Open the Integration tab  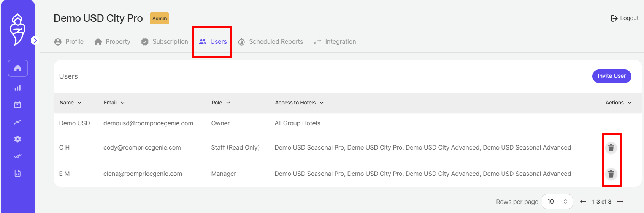coord(335,42)
